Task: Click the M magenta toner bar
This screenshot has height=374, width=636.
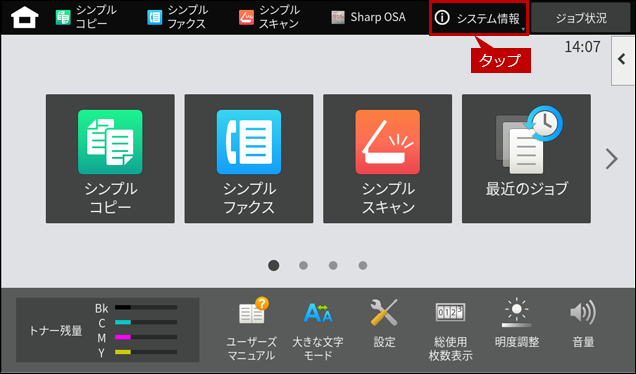Action: (146, 337)
